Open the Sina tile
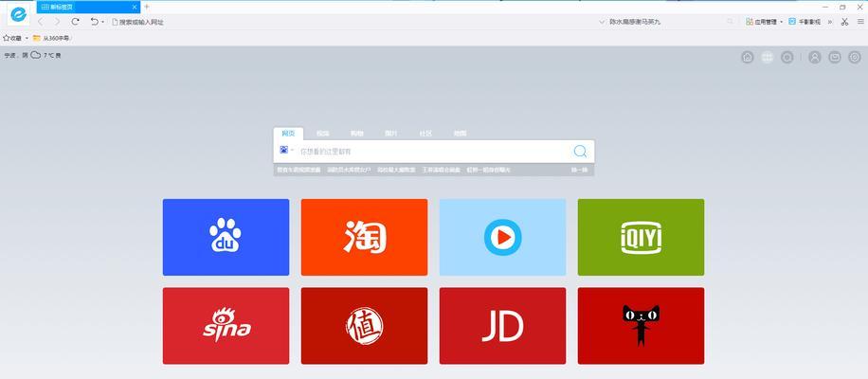The image size is (868, 379). [x=226, y=326]
